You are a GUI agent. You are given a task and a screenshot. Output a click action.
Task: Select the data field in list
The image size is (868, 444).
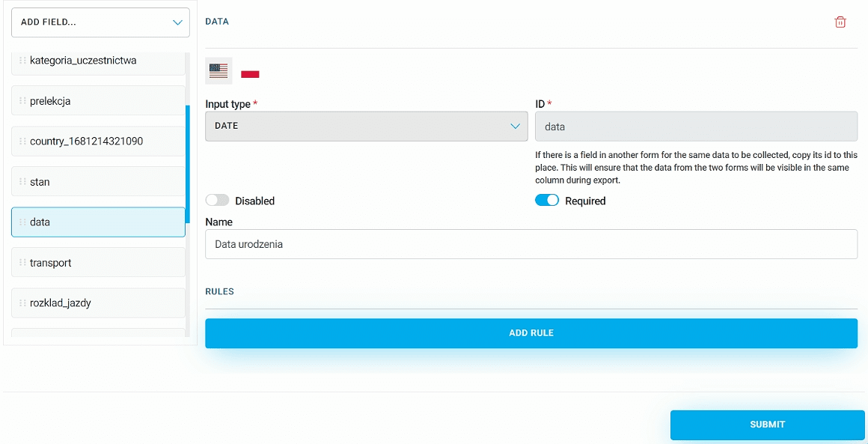[x=98, y=222]
